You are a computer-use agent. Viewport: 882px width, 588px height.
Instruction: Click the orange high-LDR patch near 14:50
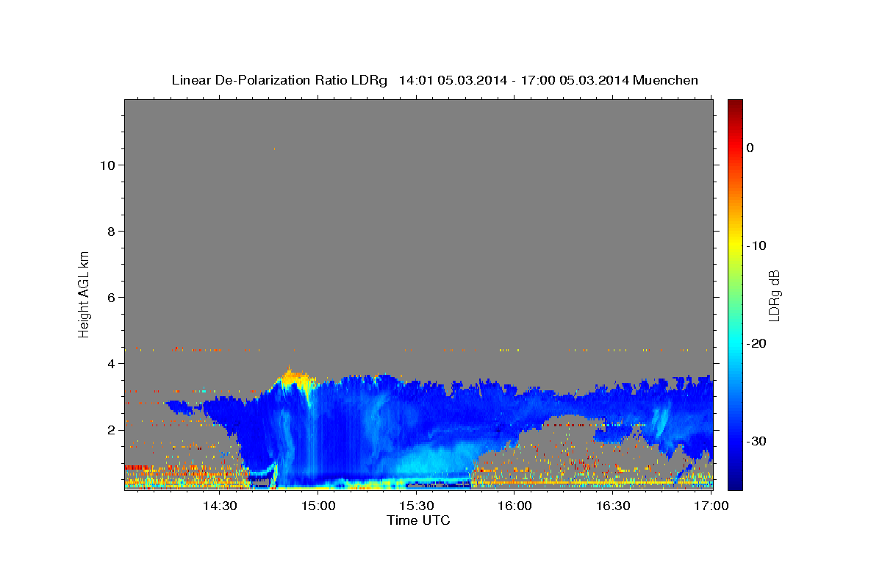click(295, 379)
